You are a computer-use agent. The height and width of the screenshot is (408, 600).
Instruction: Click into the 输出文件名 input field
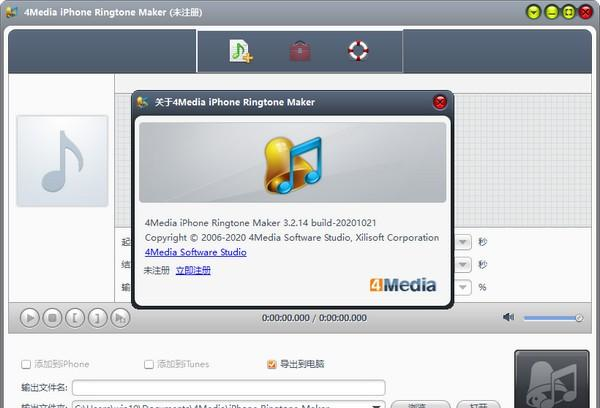[x=228, y=388]
